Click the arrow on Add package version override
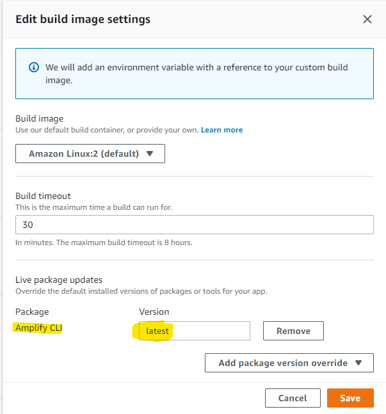 tap(358, 363)
